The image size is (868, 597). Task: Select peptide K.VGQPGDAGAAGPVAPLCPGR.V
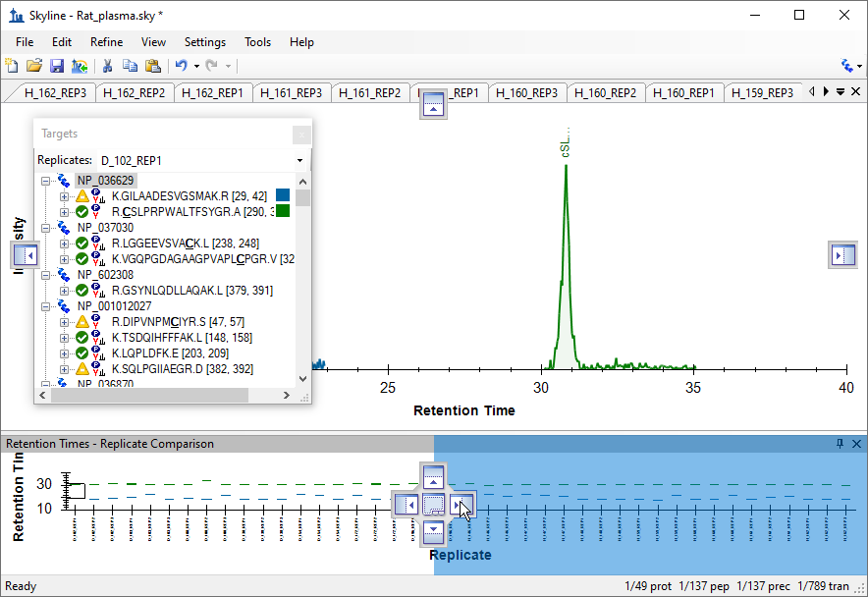coord(202,258)
